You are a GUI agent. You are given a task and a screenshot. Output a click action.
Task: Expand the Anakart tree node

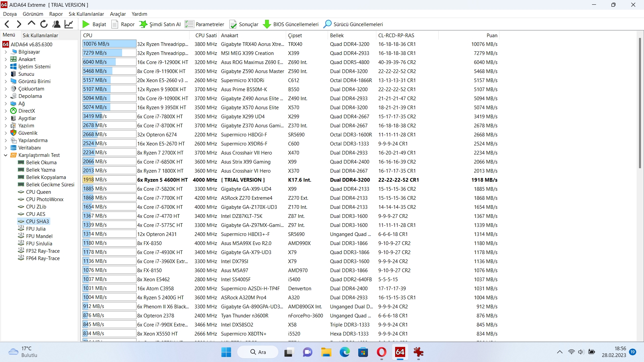(x=6, y=59)
